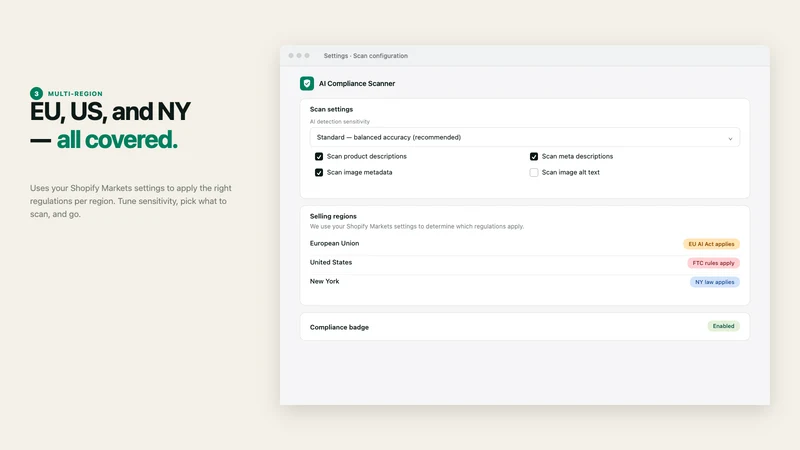Click the AI Compliance Scanner title text

click(357, 83)
